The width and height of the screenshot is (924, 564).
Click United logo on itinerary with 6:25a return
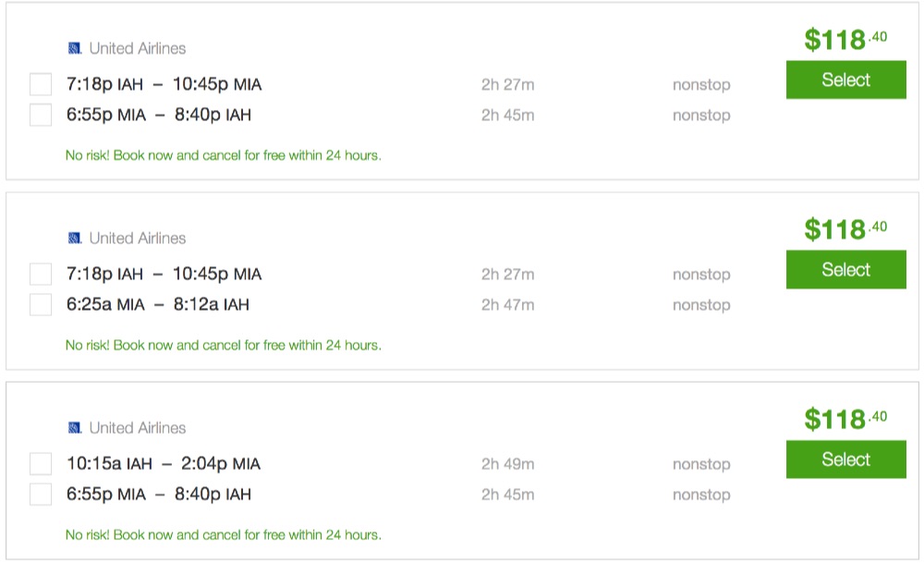coord(75,239)
